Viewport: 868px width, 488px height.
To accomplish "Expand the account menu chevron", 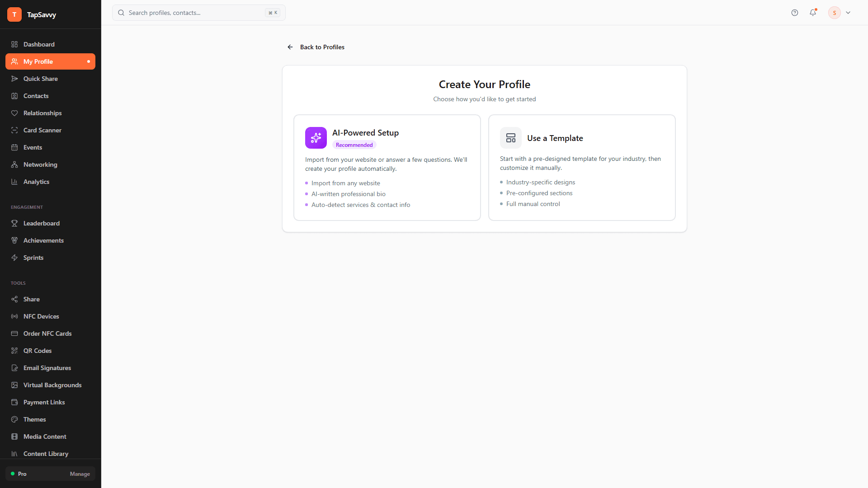I will pyautogui.click(x=849, y=13).
